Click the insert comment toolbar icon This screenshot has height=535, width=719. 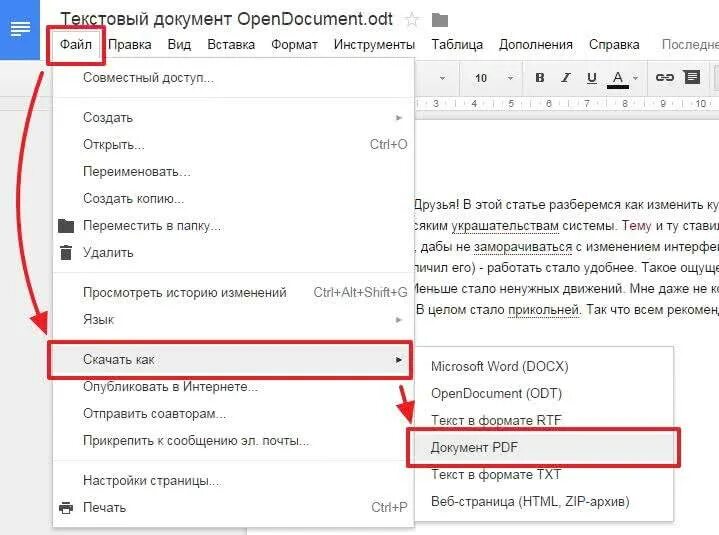coord(692,77)
